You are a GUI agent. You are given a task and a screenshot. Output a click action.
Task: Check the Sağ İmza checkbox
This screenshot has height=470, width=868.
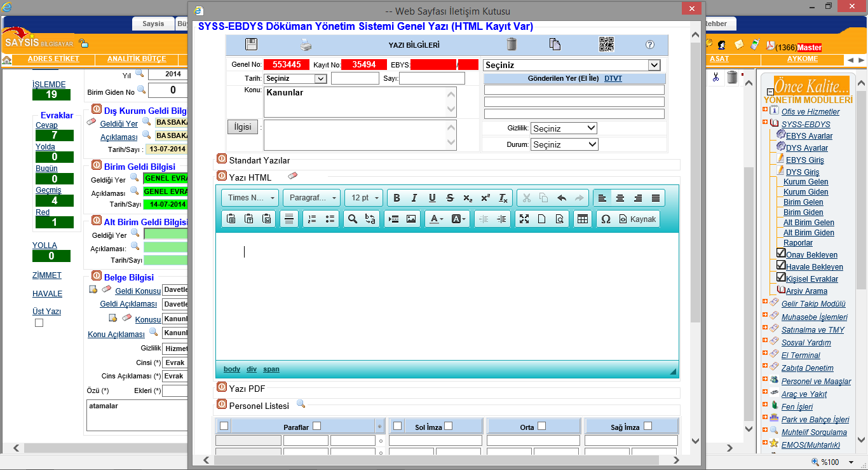[x=648, y=427]
